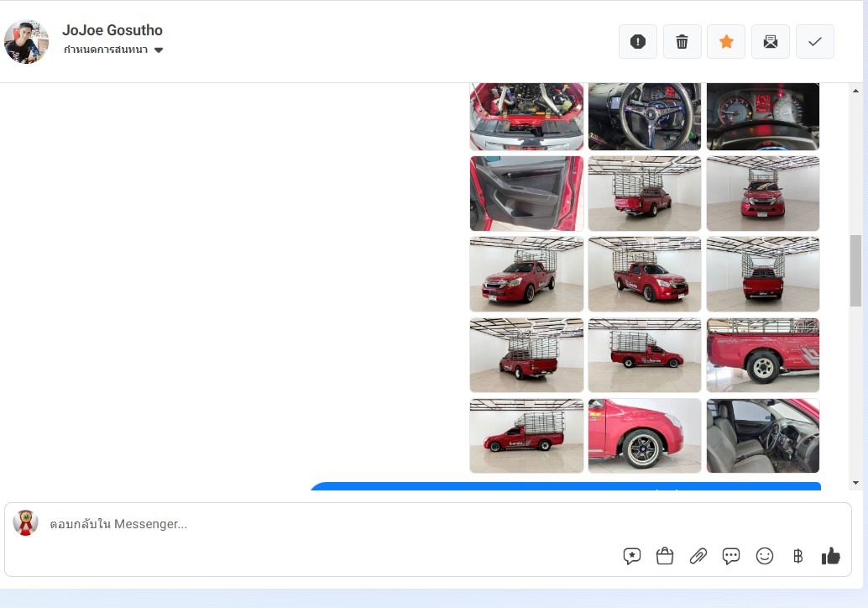Viewport: 868px width, 608px height.
Task: Open the emoji picker smiley icon
Action: click(x=765, y=556)
